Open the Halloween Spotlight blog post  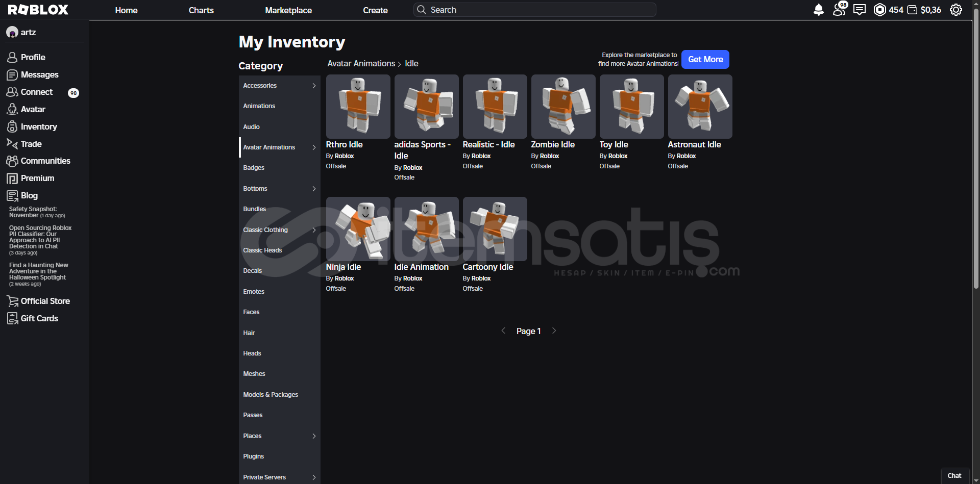pos(39,274)
